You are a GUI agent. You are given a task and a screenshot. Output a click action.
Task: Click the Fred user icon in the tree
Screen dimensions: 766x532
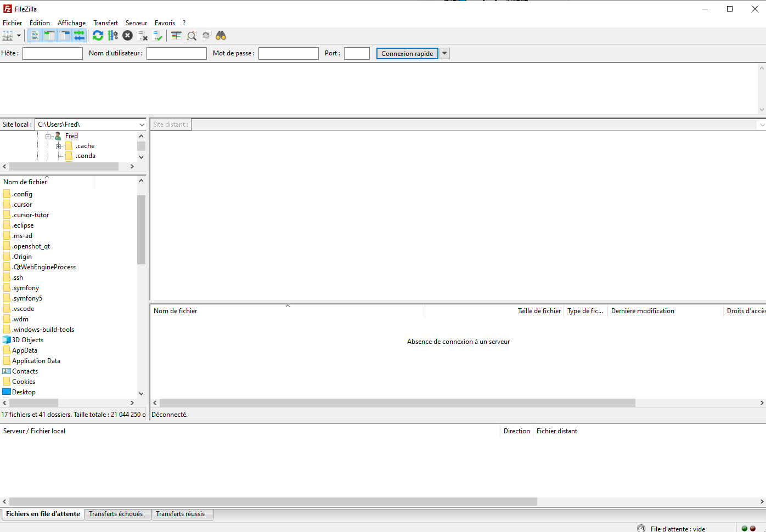tap(58, 136)
